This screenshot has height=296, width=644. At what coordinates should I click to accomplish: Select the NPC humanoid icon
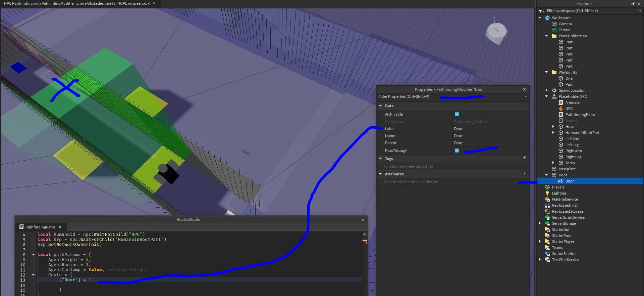pyautogui.click(x=561, y=109)
